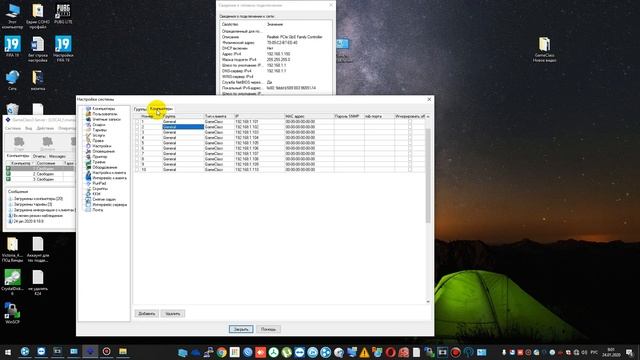This screenshot has height=360, width=640.
Task: Click the Помощь button
Action: coord(268,329)
